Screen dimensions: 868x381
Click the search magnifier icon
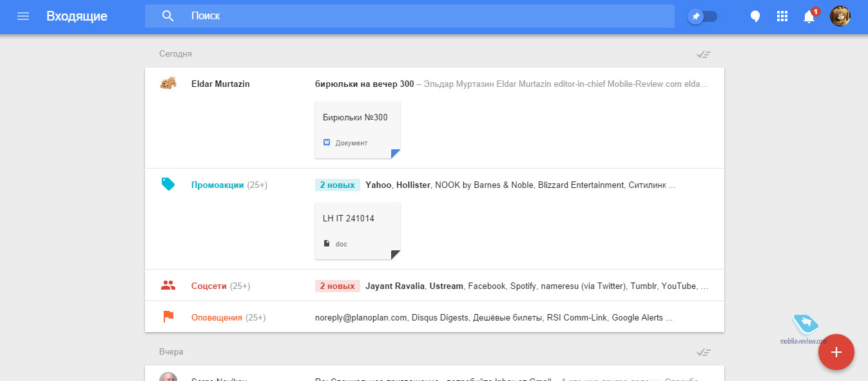(168, 16)
